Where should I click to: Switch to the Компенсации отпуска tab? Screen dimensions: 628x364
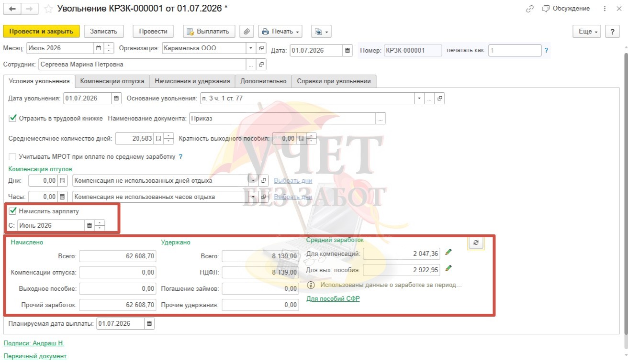click(112, 81)
